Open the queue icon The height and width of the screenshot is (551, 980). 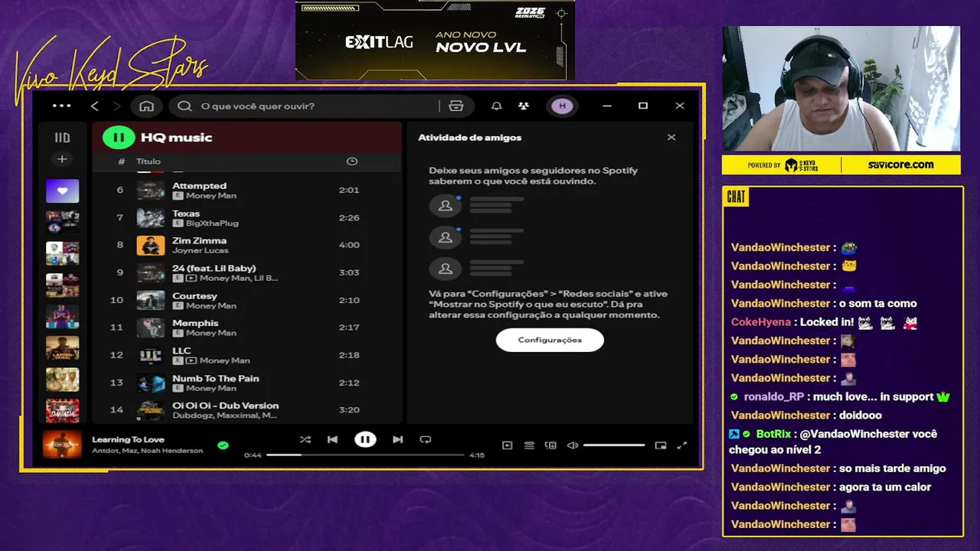529,445
